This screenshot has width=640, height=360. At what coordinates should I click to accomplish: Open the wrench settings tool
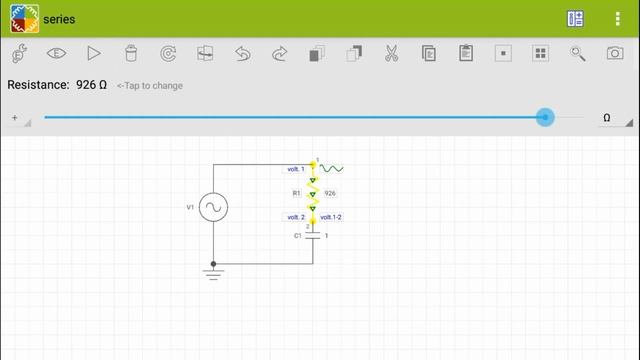click(x=19, y=53)
